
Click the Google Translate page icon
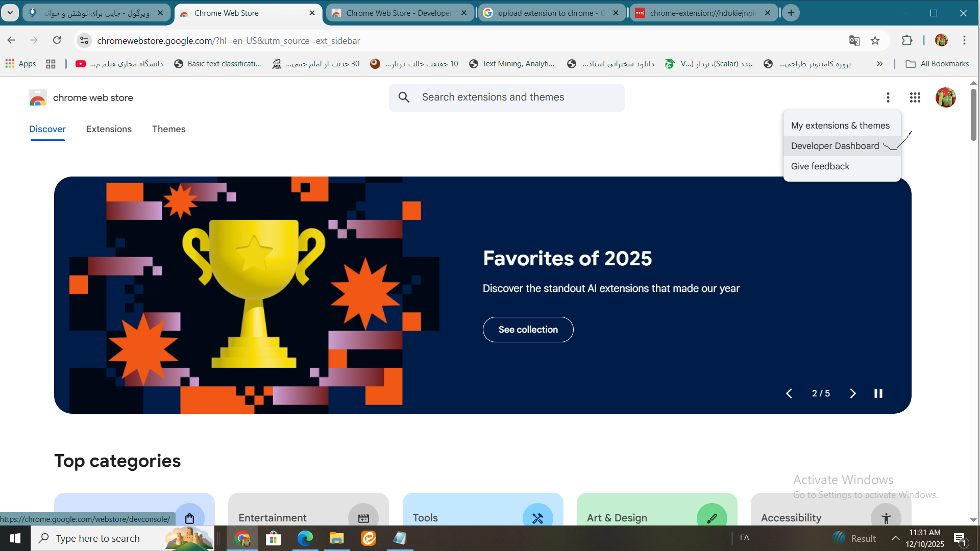pos(854,41)
